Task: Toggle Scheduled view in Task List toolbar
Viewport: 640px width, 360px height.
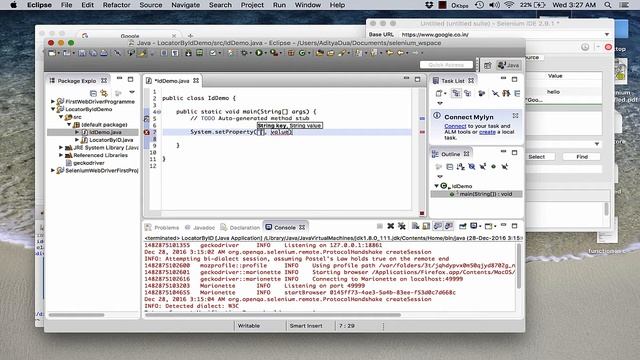Action: click(467, 93)
